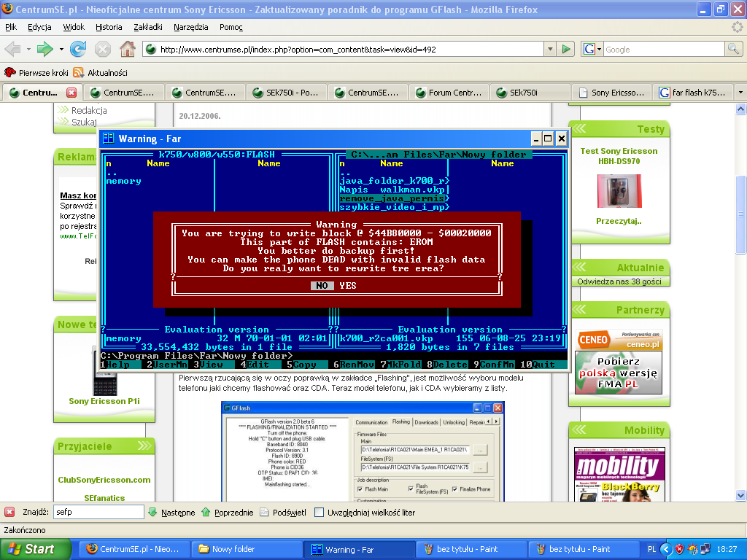The height and width of the screenshot is (560, 747).
Task: Click the page scrollbar down arrow
Action: coord(740,495)
